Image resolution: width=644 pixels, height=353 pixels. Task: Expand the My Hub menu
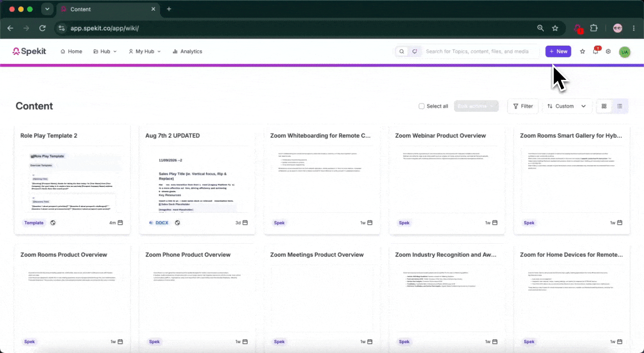(x=145, y=51)
